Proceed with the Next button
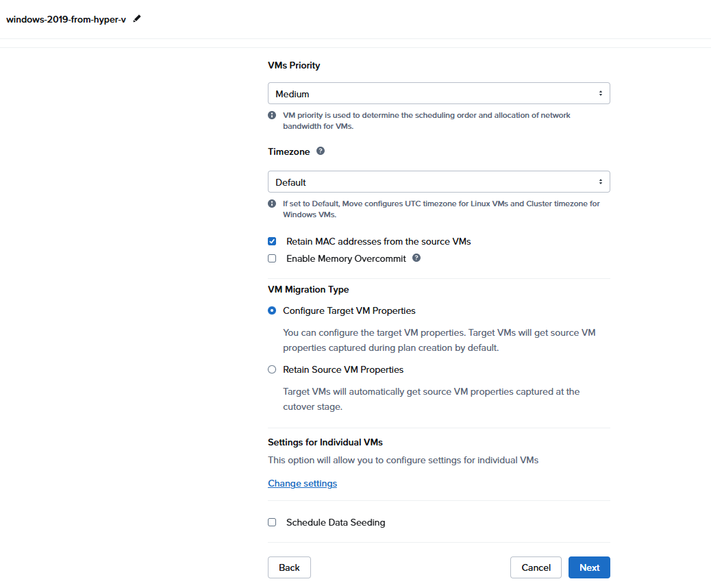This screenshot has width=711, height=588. click(589, 567)
